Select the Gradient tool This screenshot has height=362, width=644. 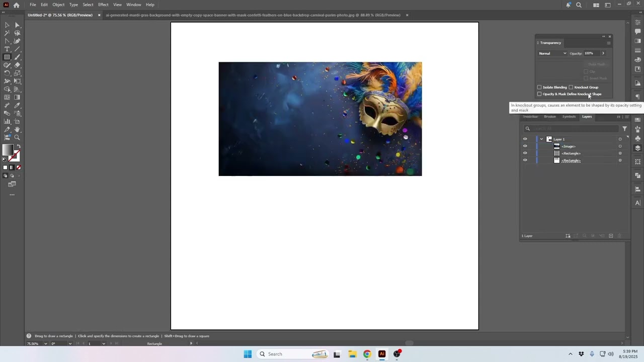click(x=17, y=98)
